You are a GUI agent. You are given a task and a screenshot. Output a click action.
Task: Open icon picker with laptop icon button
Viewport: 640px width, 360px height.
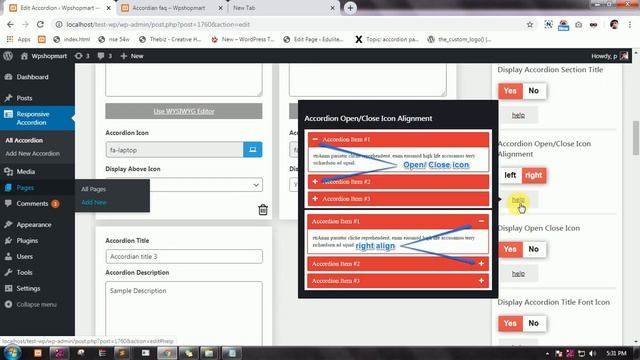(x=253, y=150)
